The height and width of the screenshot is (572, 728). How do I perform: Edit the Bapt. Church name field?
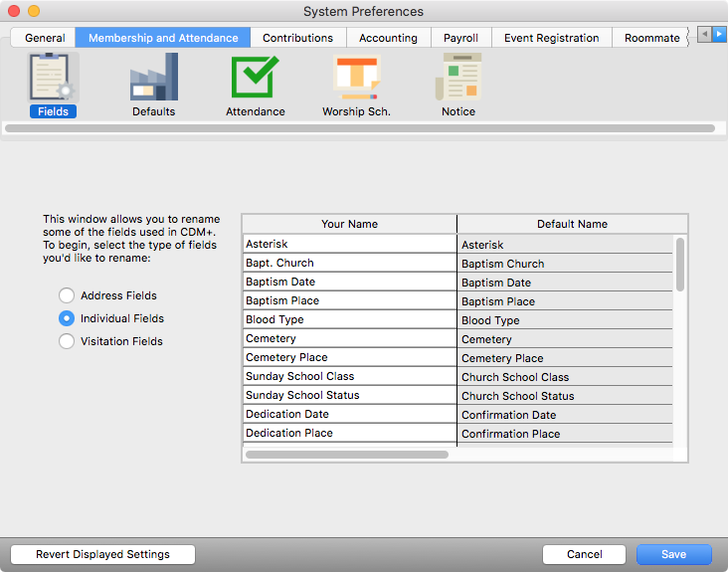tap(348, 263)
